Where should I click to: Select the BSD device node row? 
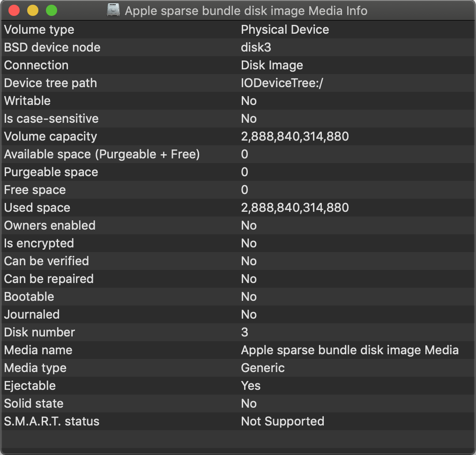52,47
